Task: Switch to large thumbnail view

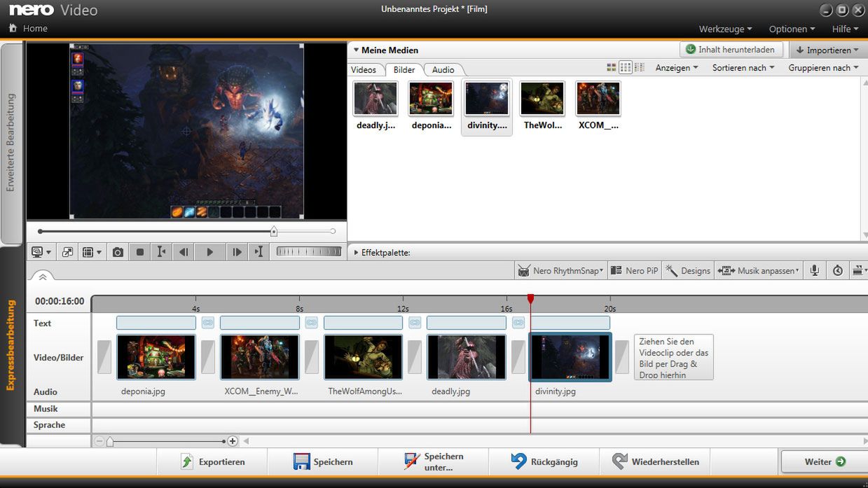Action: [x=612, y=67]
